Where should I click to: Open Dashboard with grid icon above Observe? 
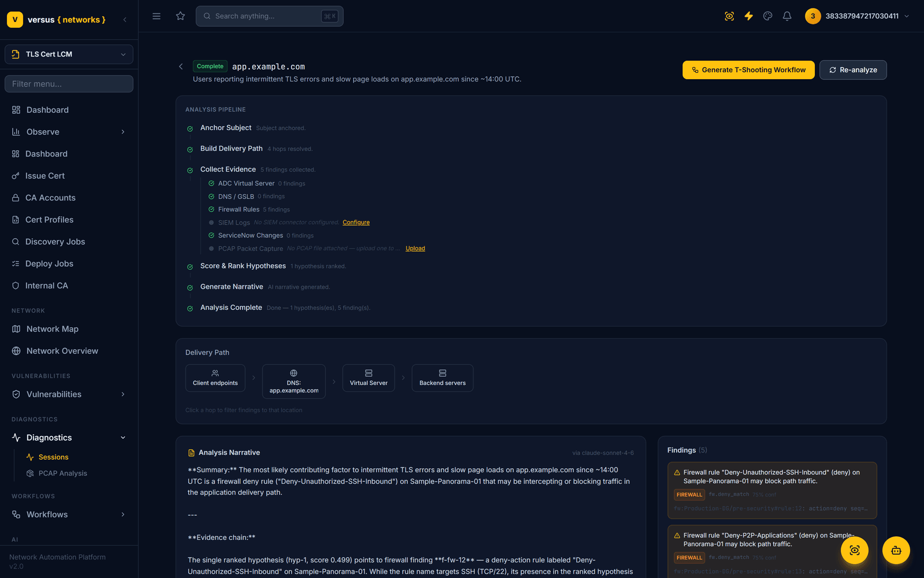69,110
